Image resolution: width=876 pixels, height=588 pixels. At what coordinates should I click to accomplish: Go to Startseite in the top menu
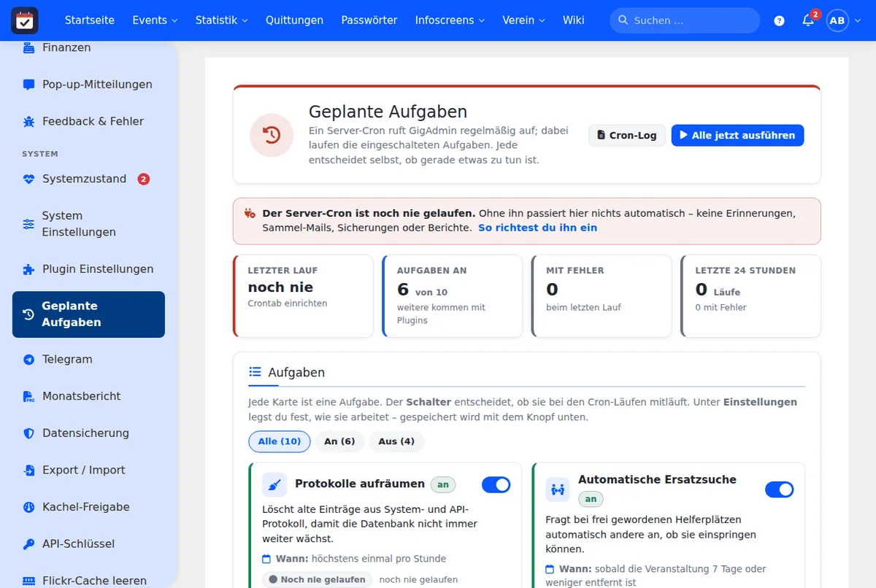[x=90, y=20]
